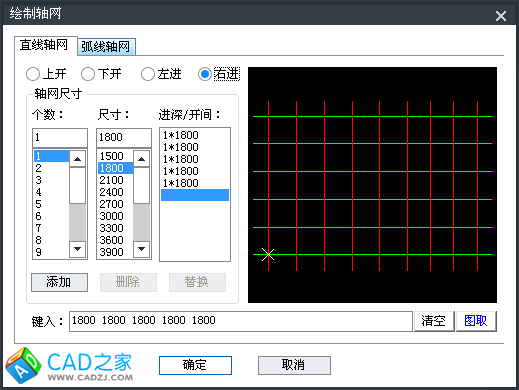
Task: Click the up arrow of 个数 list scrollbar
Action: click(x=77, y=159)
